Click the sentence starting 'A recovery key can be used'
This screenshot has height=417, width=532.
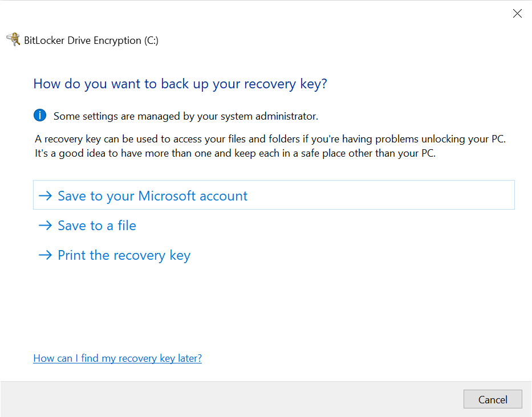pos(270,139)
